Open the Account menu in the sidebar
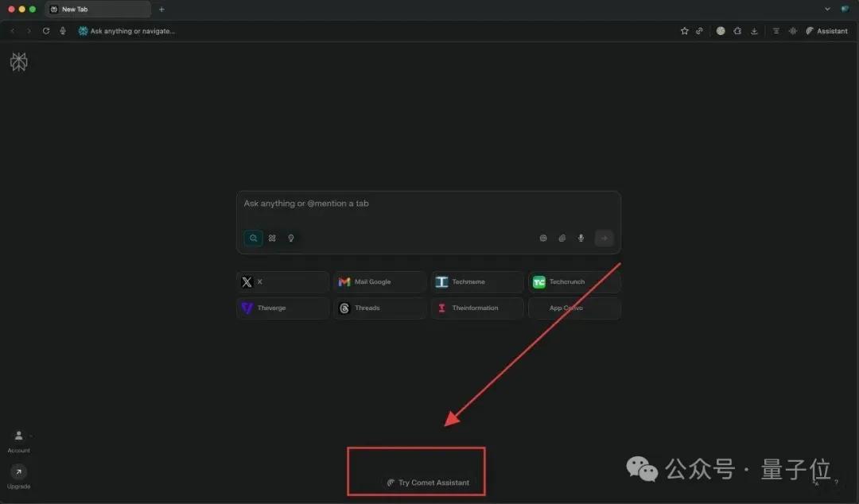 (19, 436)
